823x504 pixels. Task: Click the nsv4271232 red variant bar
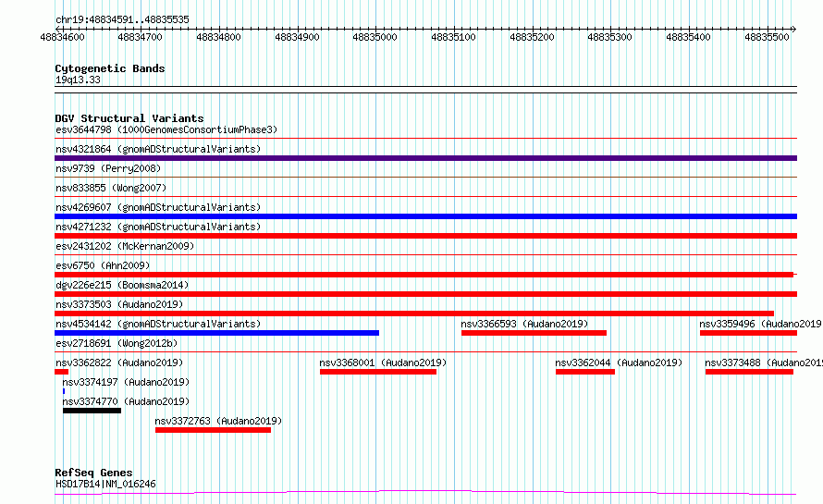coord(425,236)
